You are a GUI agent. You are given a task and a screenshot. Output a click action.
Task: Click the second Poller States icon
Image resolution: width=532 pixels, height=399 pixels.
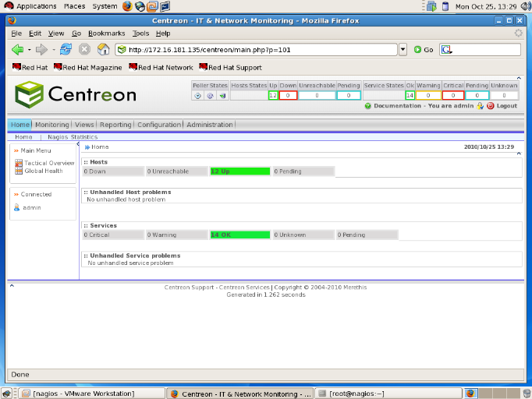click(210, 96)
